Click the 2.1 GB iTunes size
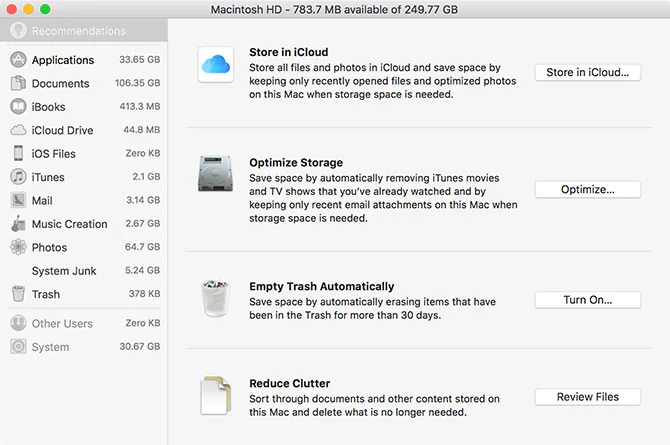670x445 pixels. click(x=146, y=177)
